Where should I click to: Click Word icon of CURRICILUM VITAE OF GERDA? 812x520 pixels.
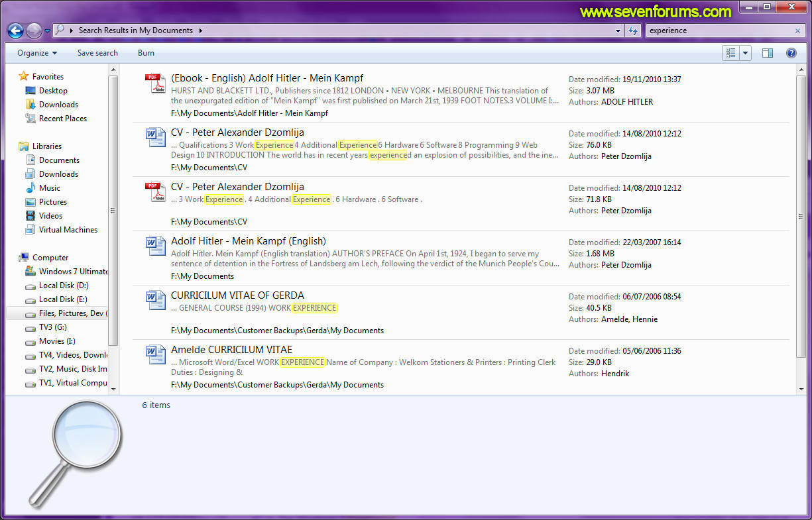[155, 301]
